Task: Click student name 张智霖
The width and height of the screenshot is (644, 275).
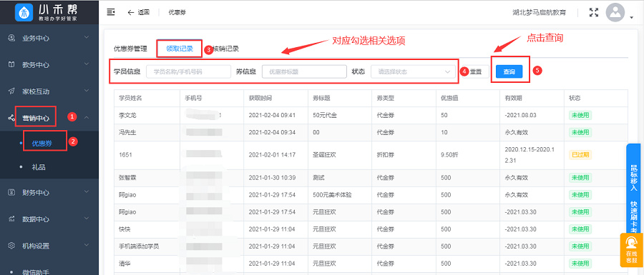Action: (127, 177)
